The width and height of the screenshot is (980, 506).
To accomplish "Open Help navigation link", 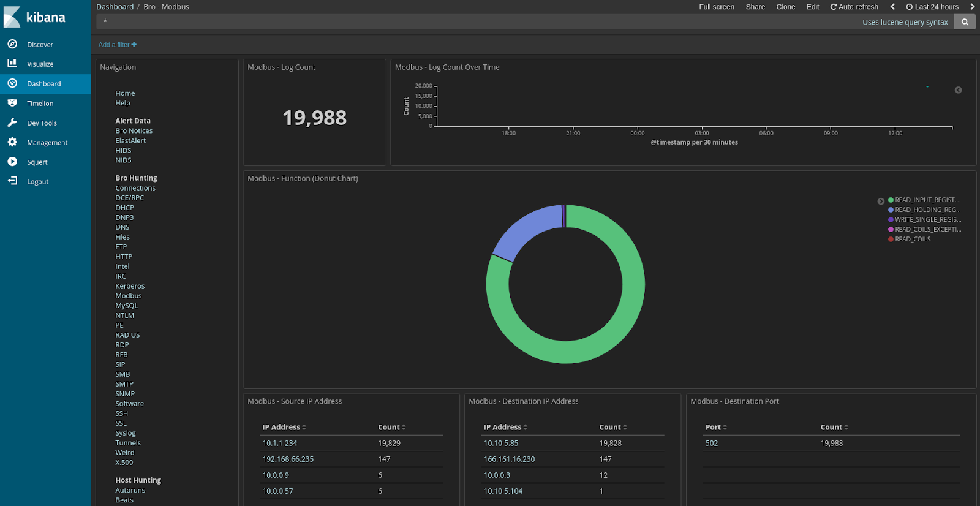I will click(x=123, y=103).
